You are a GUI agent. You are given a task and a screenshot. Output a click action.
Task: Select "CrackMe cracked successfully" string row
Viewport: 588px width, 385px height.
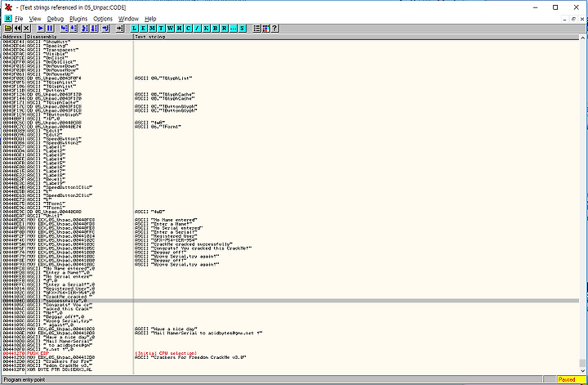291,244
